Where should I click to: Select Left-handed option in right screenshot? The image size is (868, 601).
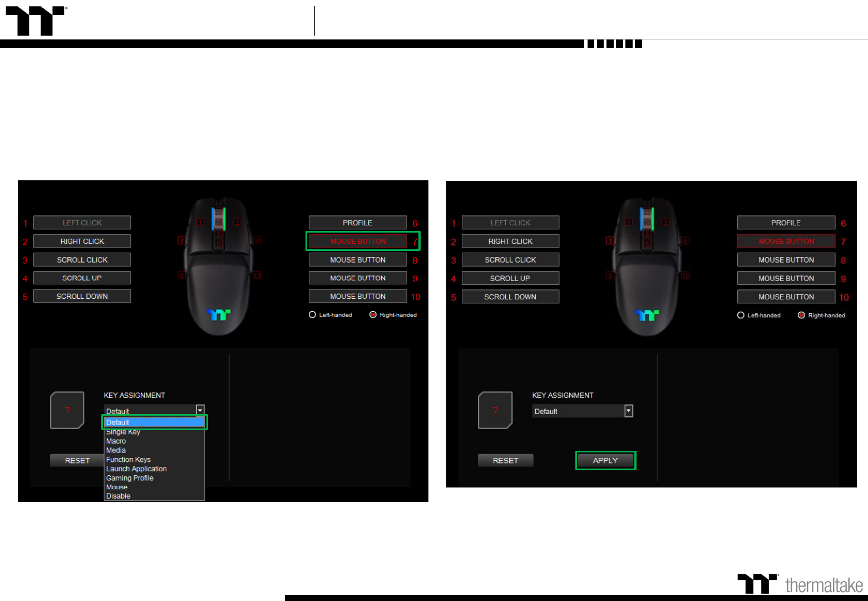click(x=741, y=316)
